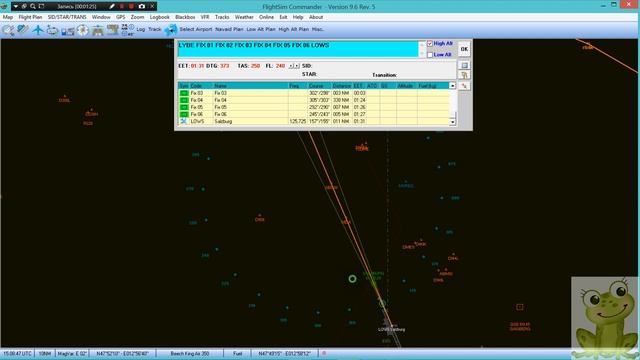The height and width of the screenshot is (360, 640).
Task: Open the dropdown arrow in table header
Action: [452, 86]
